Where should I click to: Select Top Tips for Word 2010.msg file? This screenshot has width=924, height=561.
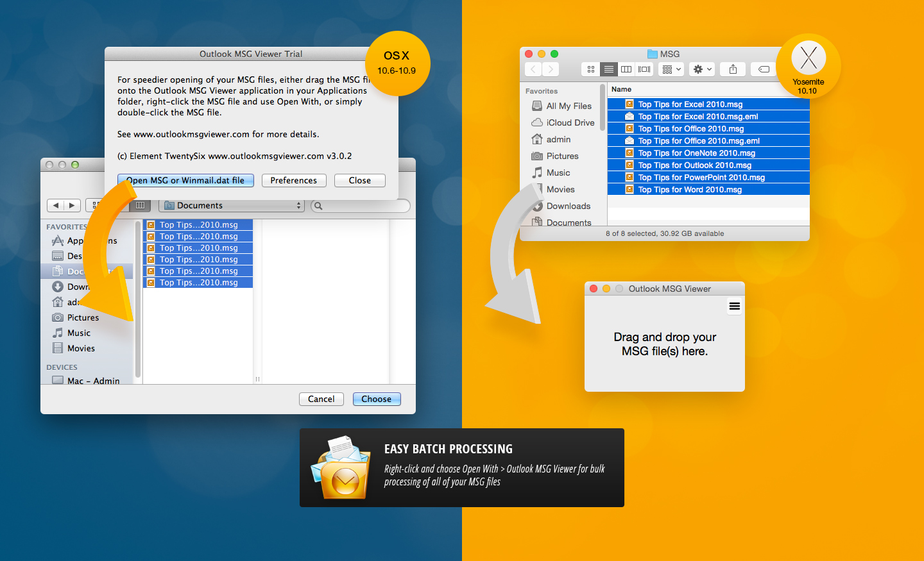pos(708,190)
